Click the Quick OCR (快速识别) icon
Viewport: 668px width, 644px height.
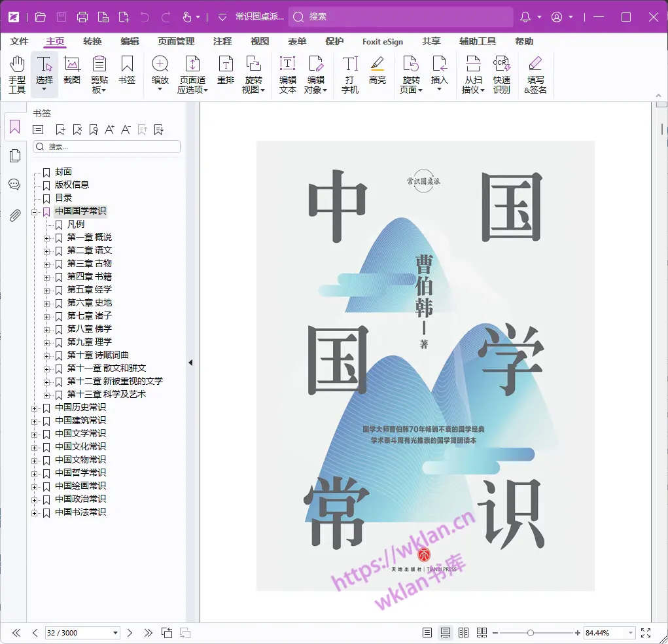[502, 74]
